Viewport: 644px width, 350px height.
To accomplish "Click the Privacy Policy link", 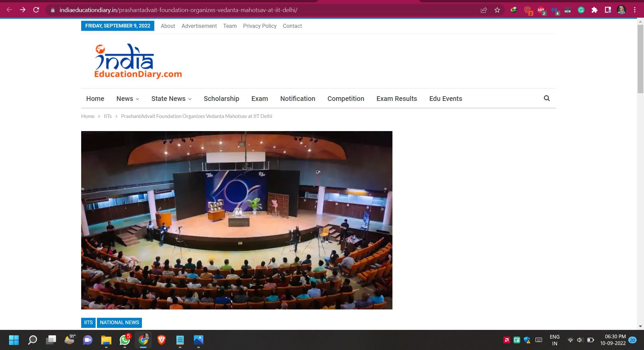I will pos(260,26).
